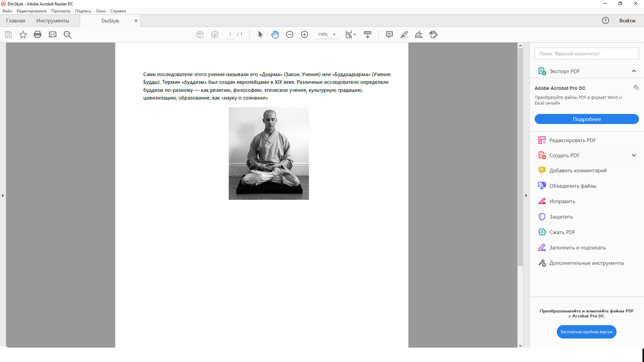This screenshot has width=644, height=362.
Task: Focus the tools search field
Action: pyautogui.click(x=586, y=54)
